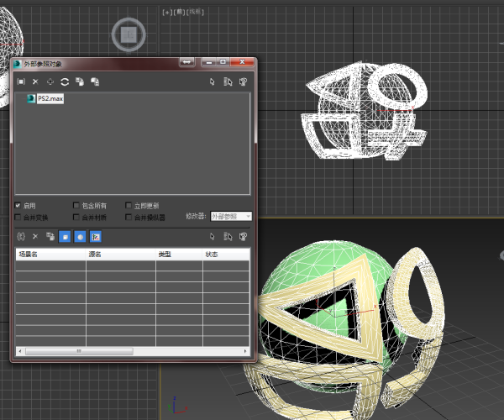The height and width of the screenshot is (420, 504).
Task: Toggle the List Materials filter button
Action: tap(80, 237)
